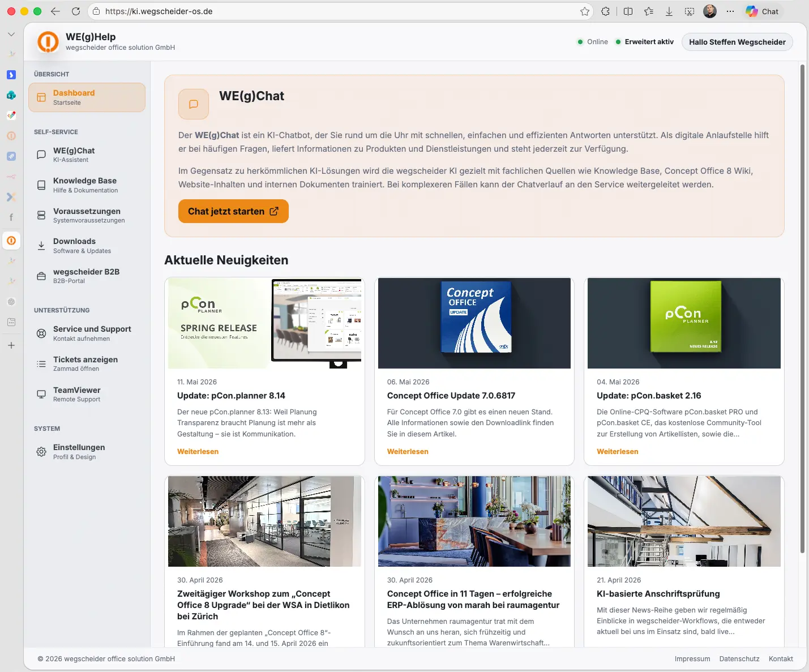The image size is (809, 672).
Task: Click Hallo Steffen Wegscheider user button
Action: point(737,42)
